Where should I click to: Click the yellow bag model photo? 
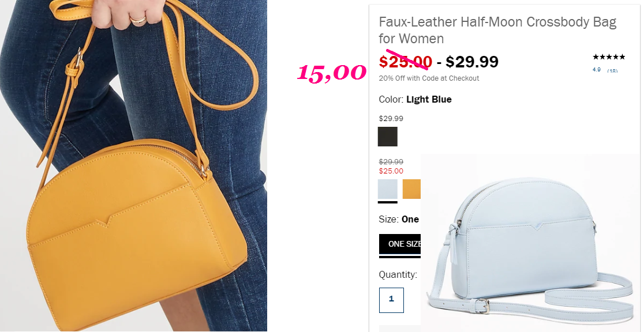[x=133, y=165]
